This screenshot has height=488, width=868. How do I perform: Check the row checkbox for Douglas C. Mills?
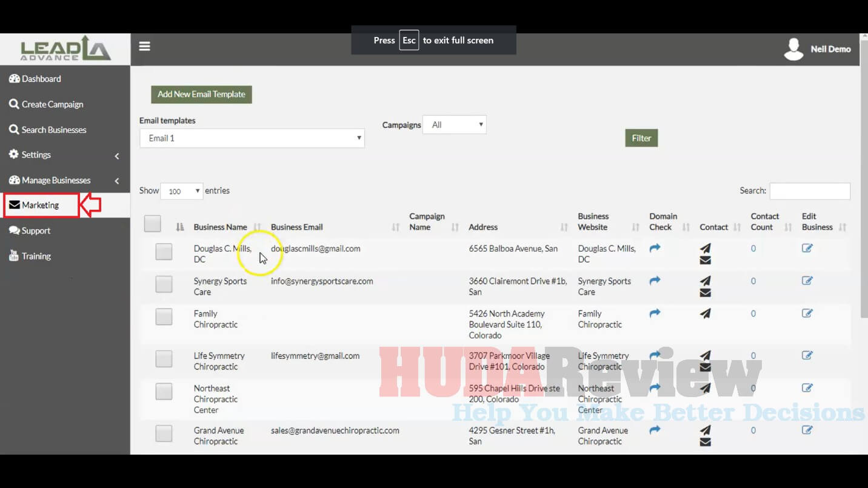point(164,252)
